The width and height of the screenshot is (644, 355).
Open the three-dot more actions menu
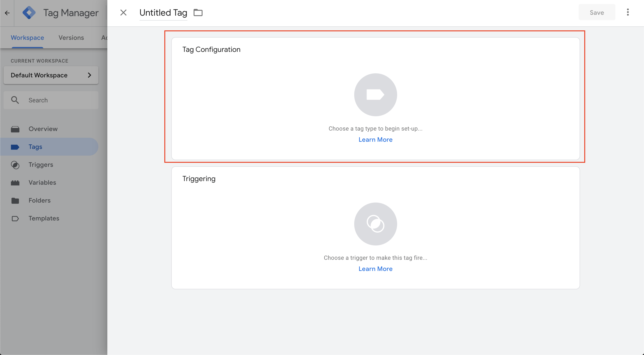pyautogui.click(x=627, y=12)
